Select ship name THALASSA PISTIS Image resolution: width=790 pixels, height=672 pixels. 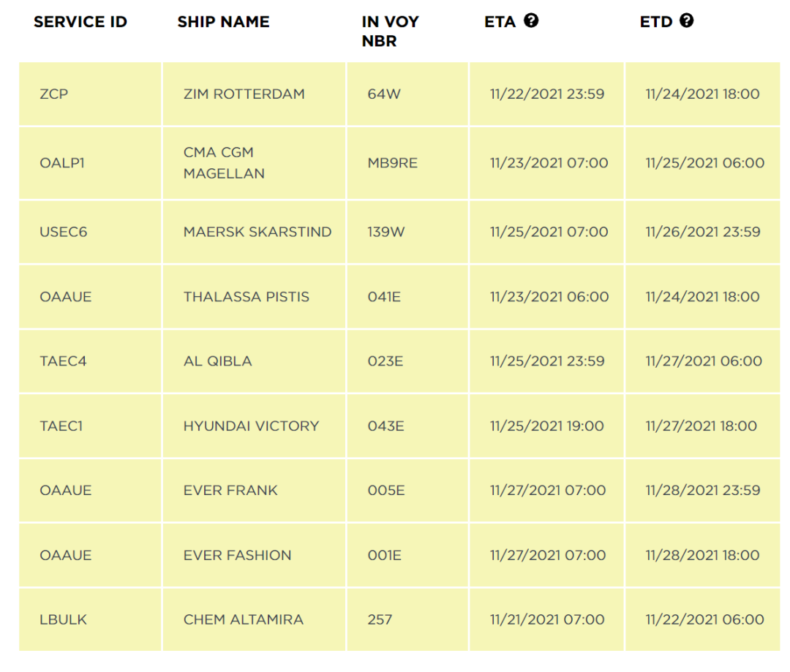coord(247,297)
